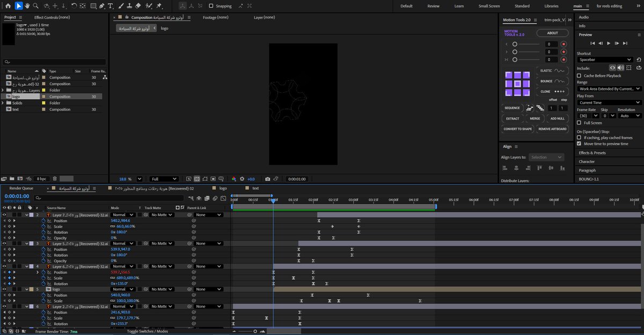This screenshot has height=335, width=644.
Task: Switch to the Small Screen workspace
Action: pos(489,6)
